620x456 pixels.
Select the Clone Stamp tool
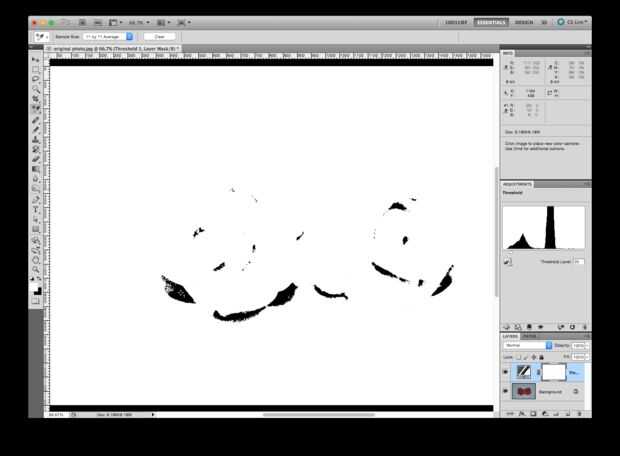(x=36, y=140)
